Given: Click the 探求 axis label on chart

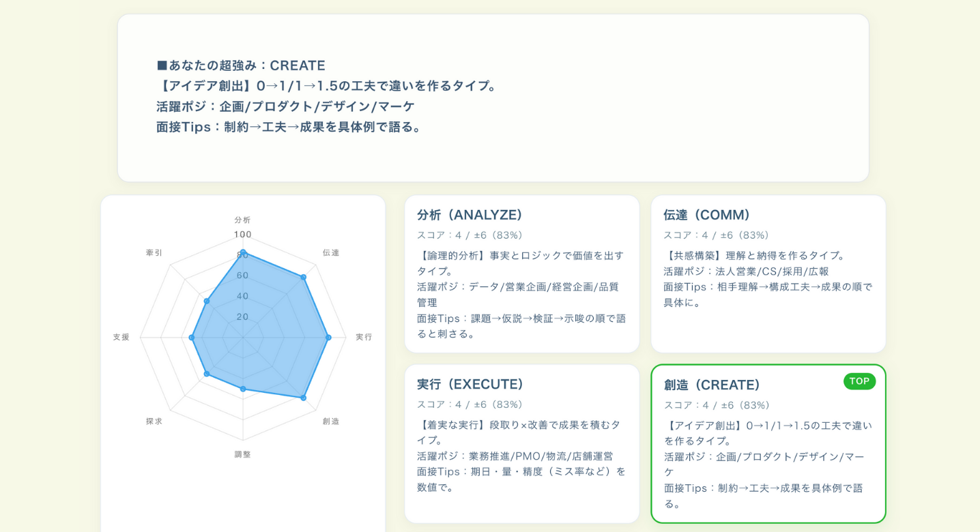Looking at the screenshot, I should pos(154,422).
